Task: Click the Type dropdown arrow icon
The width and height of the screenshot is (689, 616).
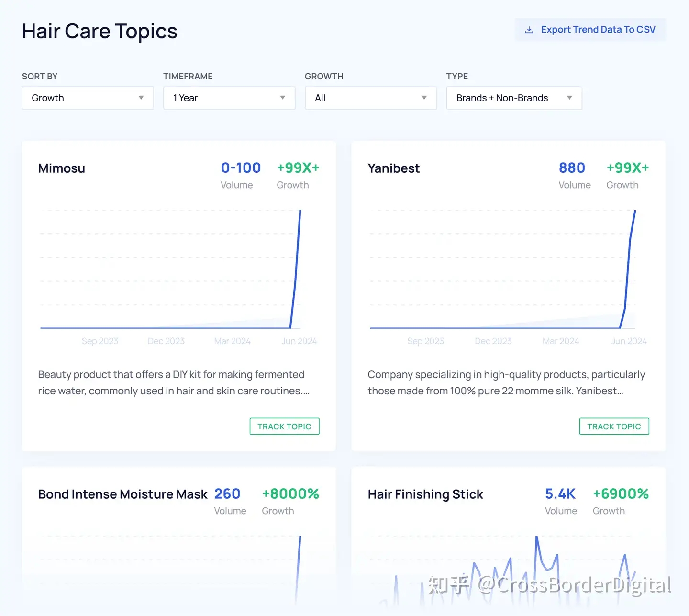Action: (x=569, y=98)
